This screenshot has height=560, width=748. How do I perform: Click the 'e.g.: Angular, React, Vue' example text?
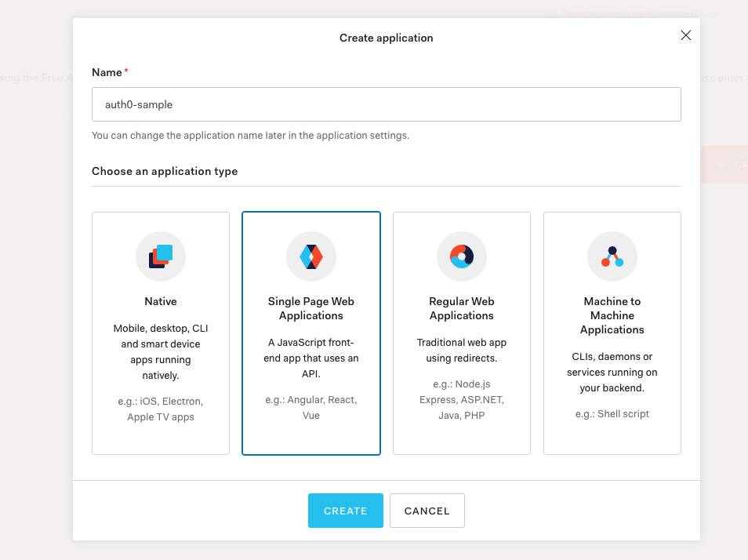click(x=311, y=407)
